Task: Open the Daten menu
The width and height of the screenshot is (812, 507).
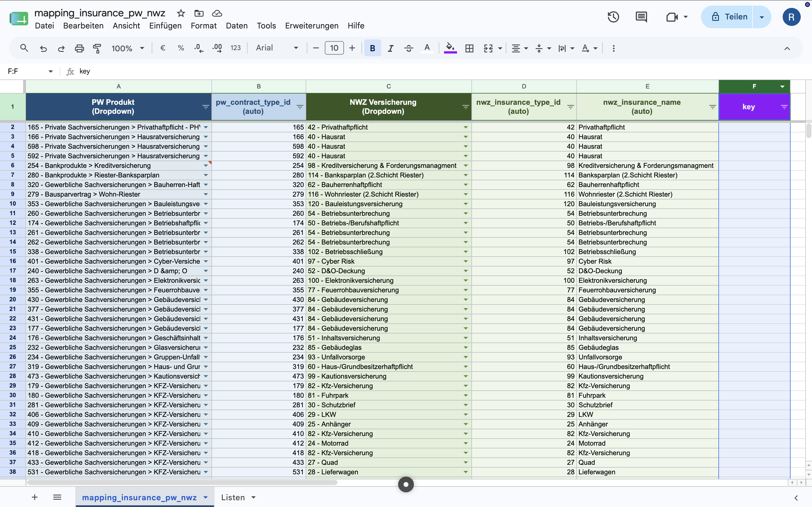Action: [237, 26]
